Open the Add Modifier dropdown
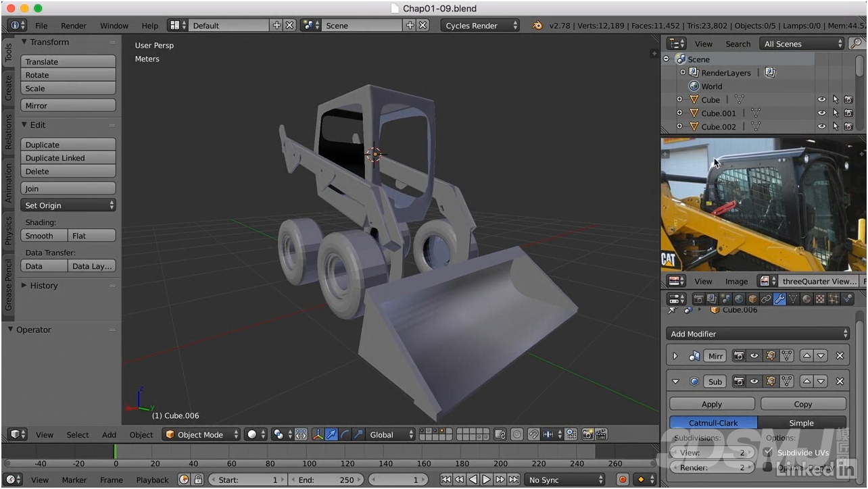The height and width of the screenshot is (489, 868). (758, 334)
